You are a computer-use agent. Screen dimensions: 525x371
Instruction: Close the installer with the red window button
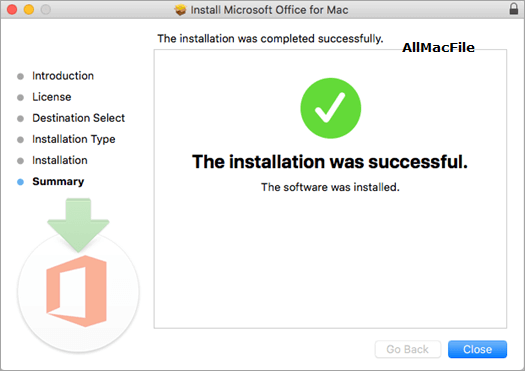(x=12, y=10)
